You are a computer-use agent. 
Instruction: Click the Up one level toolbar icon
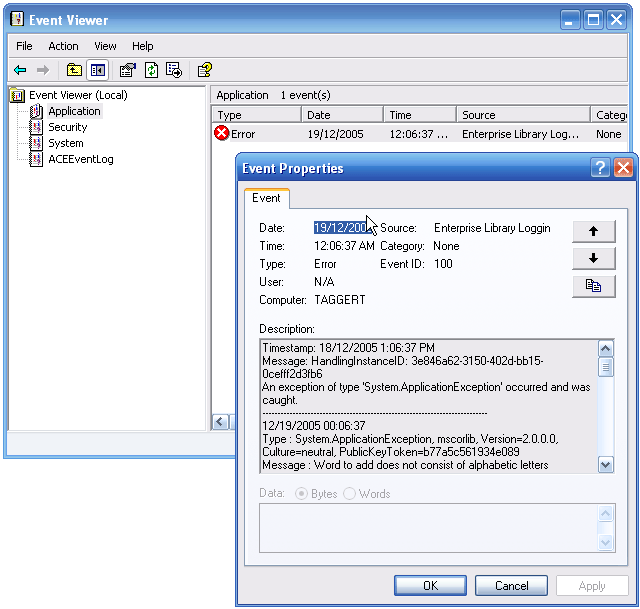click(74, 70)
